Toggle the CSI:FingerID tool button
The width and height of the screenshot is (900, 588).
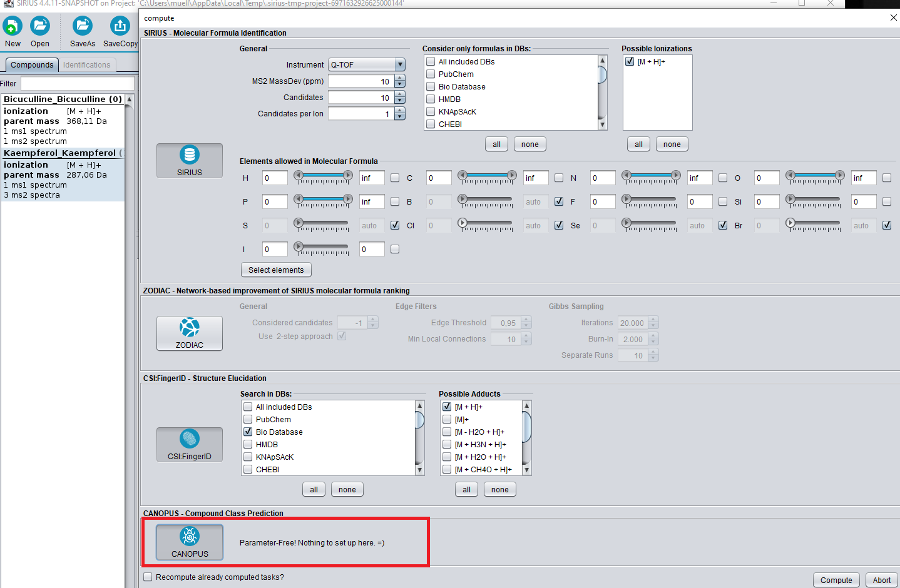click(190, 445)
